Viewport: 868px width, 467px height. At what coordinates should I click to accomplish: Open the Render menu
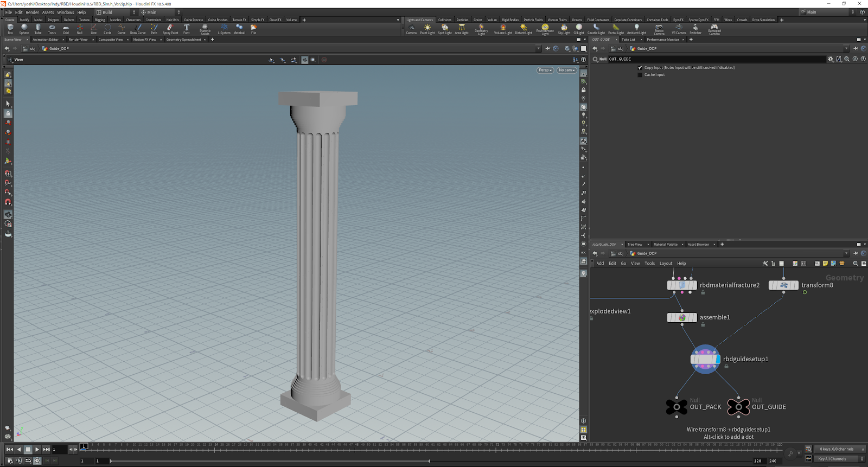click(33, 12)
